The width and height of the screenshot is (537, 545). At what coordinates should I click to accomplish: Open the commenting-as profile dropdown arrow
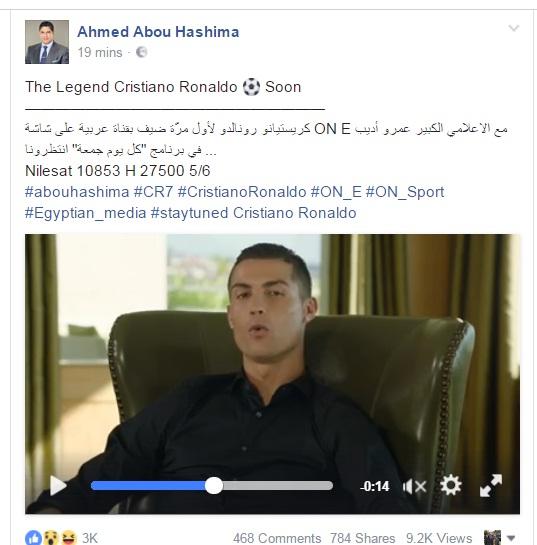(x=511, y=538)
